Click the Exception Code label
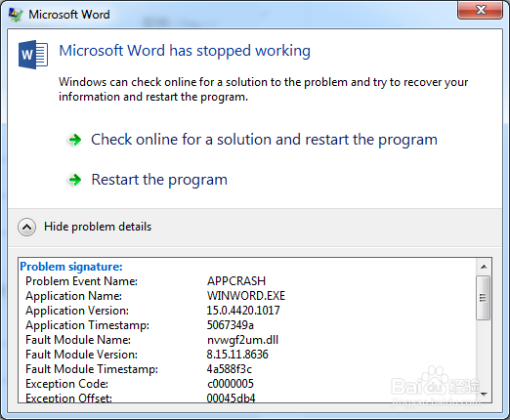The image size is (510, 420). coord(66,384)
